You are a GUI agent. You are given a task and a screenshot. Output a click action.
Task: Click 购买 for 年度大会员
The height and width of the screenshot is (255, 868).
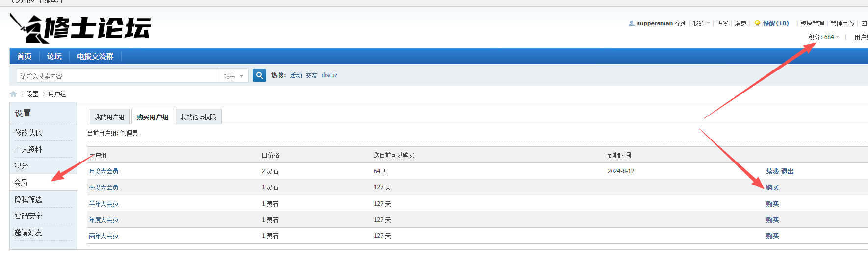(x=773, y=220)
